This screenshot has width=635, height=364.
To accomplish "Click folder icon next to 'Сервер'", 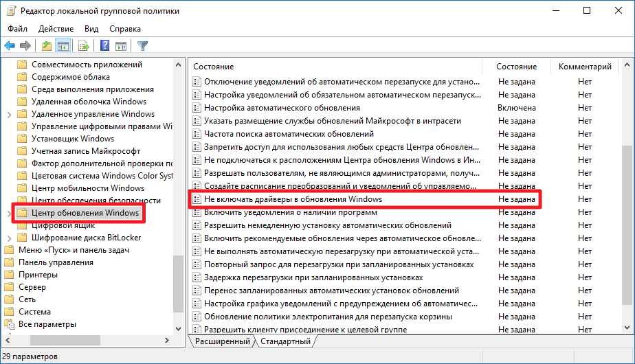I will pos(9,287).
